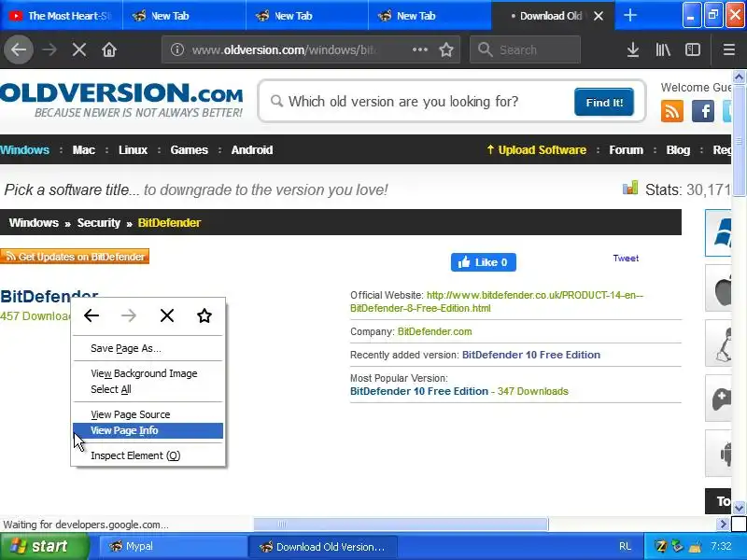Switch to the first New Tab
The image size is (747, 560).
(184, 16)
